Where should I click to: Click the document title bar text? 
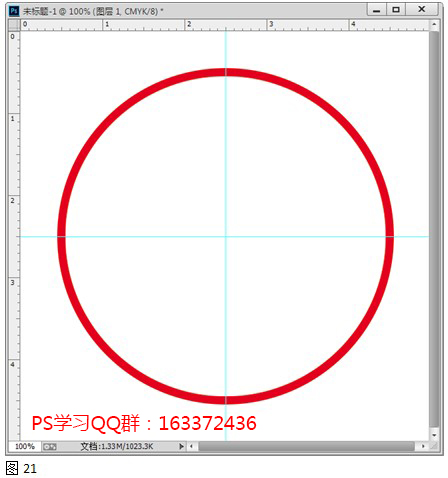click(93, 11)
